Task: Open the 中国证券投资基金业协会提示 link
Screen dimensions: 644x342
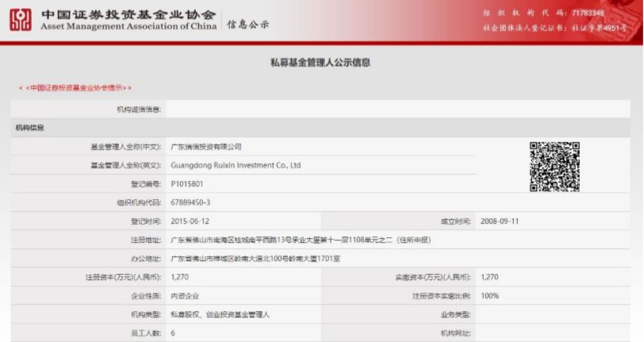Action: pos(75,87)
